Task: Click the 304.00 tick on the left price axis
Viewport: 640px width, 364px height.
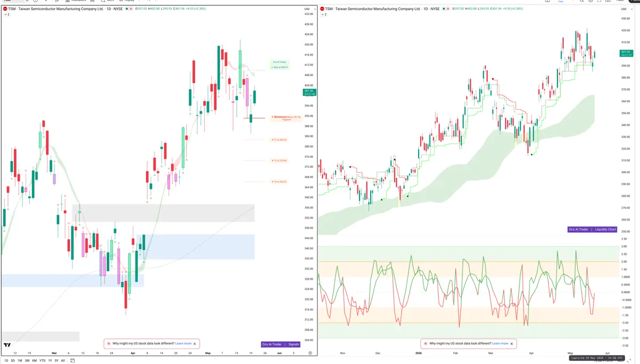Action: point(308,340)
